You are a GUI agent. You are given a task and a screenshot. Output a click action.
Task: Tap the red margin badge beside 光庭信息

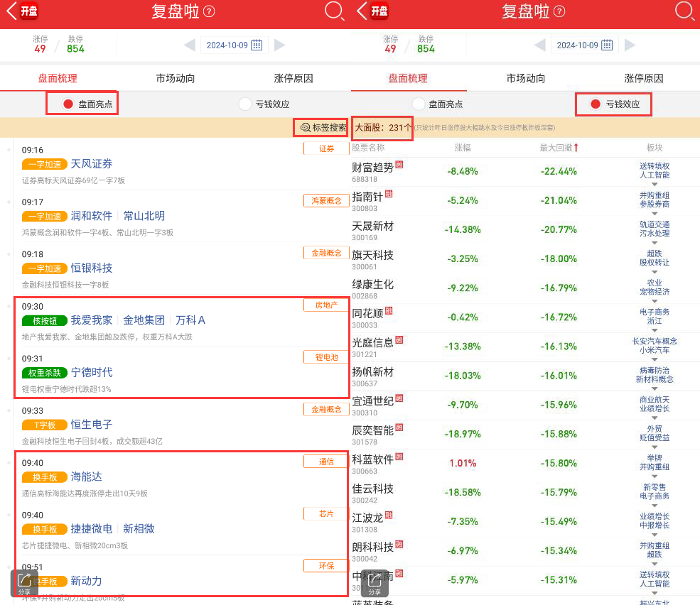(399, 340)
